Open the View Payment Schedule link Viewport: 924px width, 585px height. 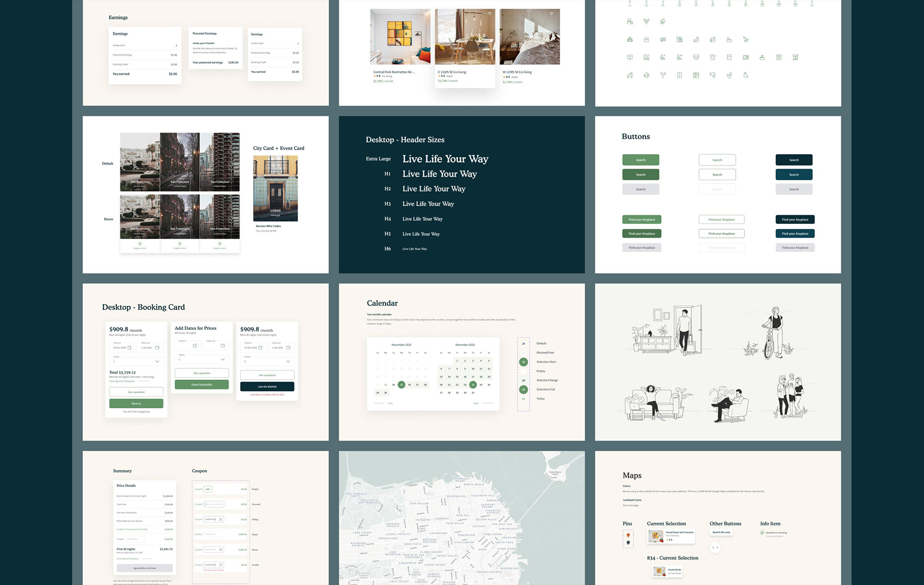click(122, 381)
